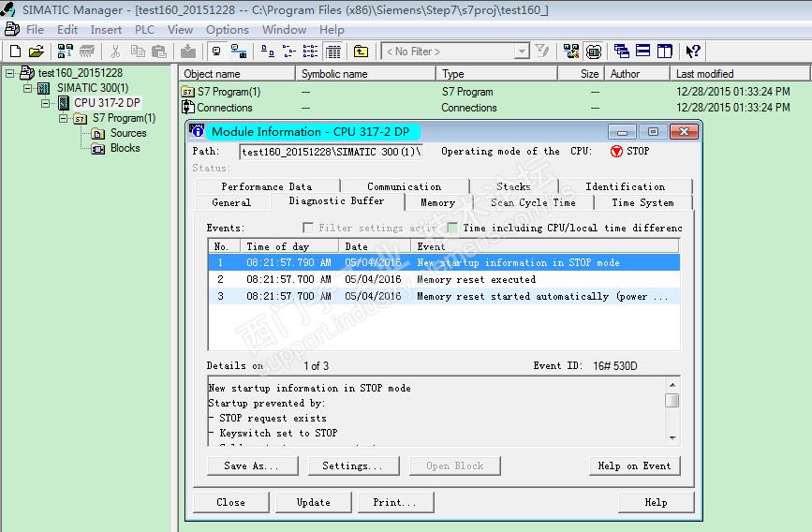Collapse the S7 Program(1) tree node

(63, 118)
